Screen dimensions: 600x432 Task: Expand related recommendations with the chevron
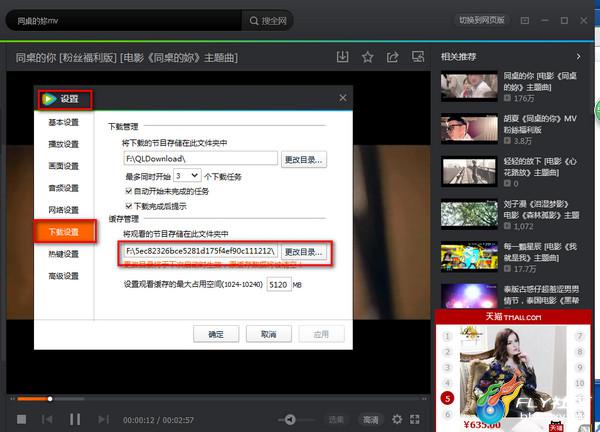pos(578,57)
